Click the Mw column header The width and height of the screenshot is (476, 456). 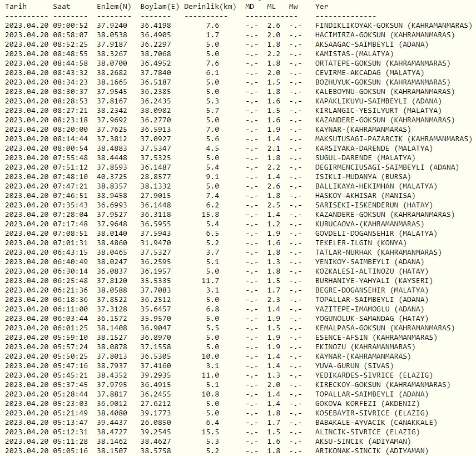293,6
